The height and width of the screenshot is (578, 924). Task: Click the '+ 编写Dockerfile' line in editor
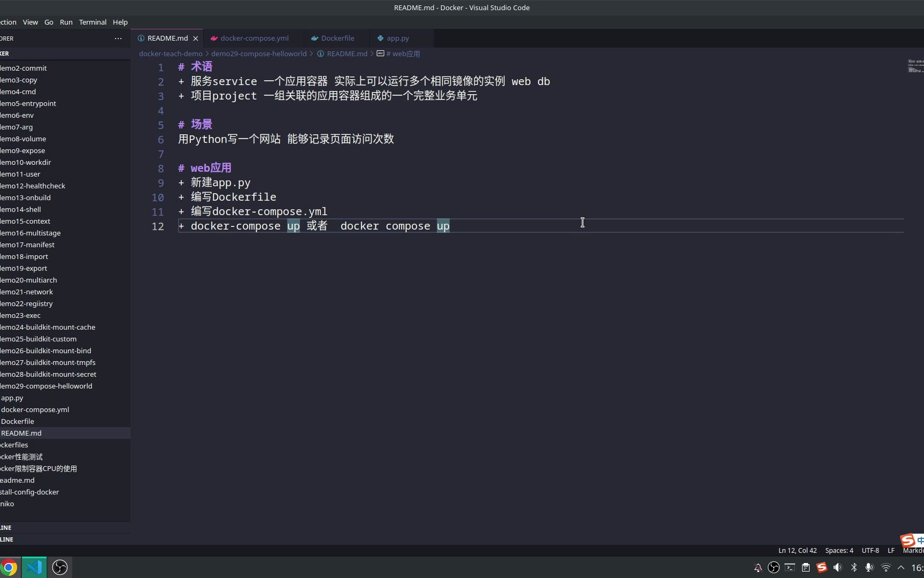point(227,197)
